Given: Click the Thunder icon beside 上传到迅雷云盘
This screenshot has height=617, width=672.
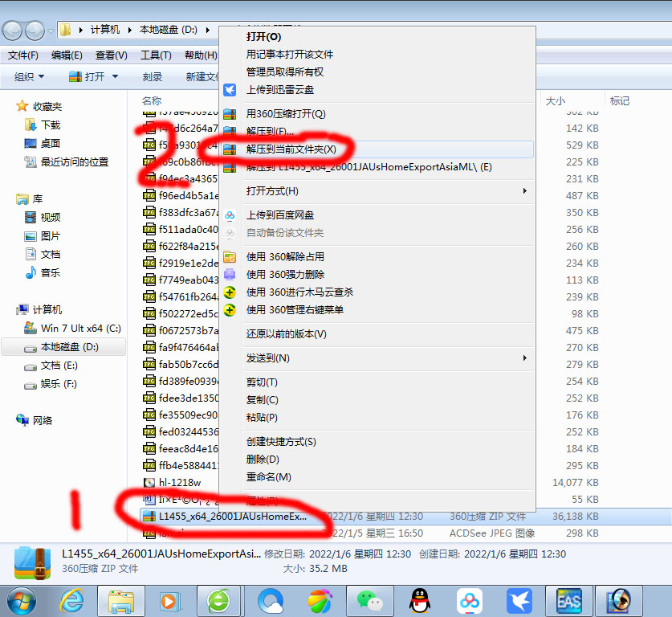Looking at the screenshot, I should pos(230,90).
